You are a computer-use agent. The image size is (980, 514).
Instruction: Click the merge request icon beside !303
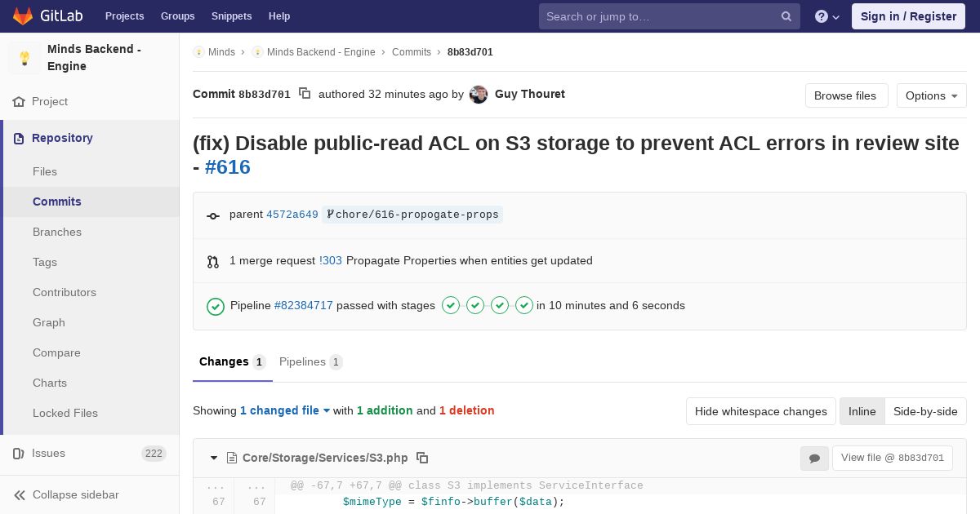pos(213,261)
